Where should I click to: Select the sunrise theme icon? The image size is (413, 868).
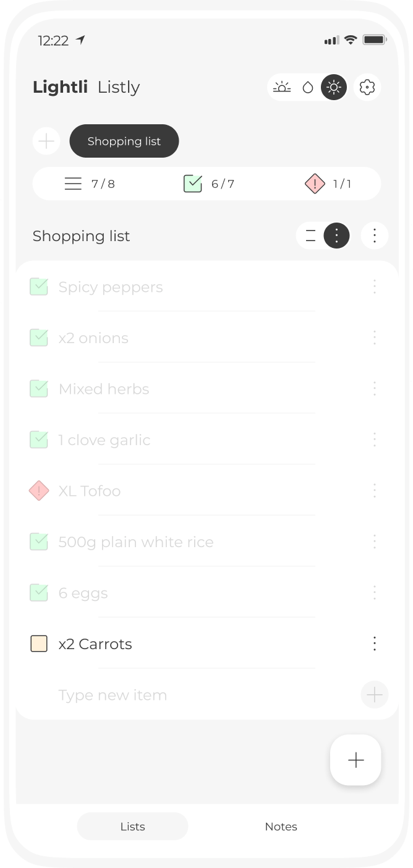(283, 87)
